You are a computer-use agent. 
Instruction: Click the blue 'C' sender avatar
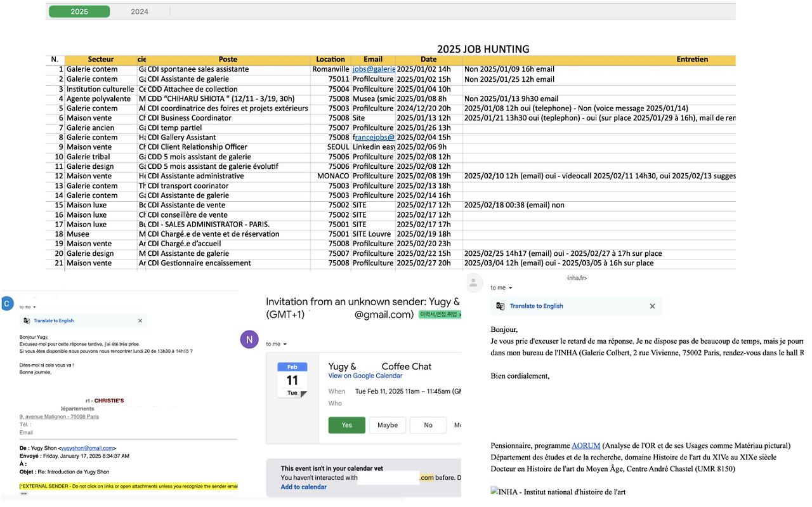[x=7, y=303]
